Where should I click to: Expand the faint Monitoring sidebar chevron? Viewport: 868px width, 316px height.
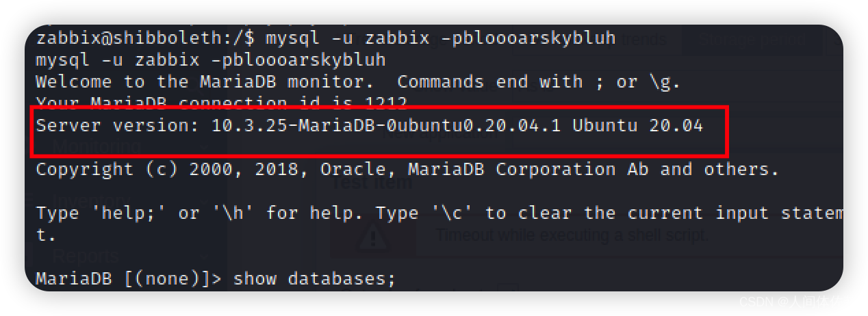point(203,146)
